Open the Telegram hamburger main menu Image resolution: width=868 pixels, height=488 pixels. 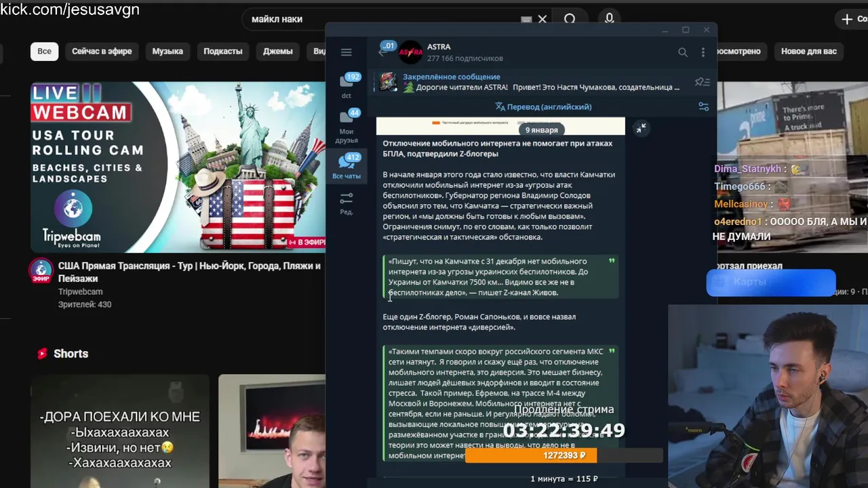click(346, 52)
